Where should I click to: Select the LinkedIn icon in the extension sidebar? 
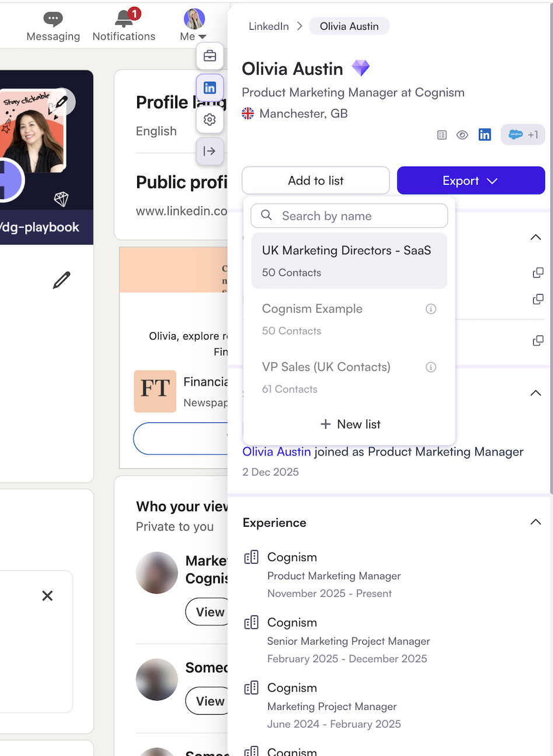tap(209, 87)
